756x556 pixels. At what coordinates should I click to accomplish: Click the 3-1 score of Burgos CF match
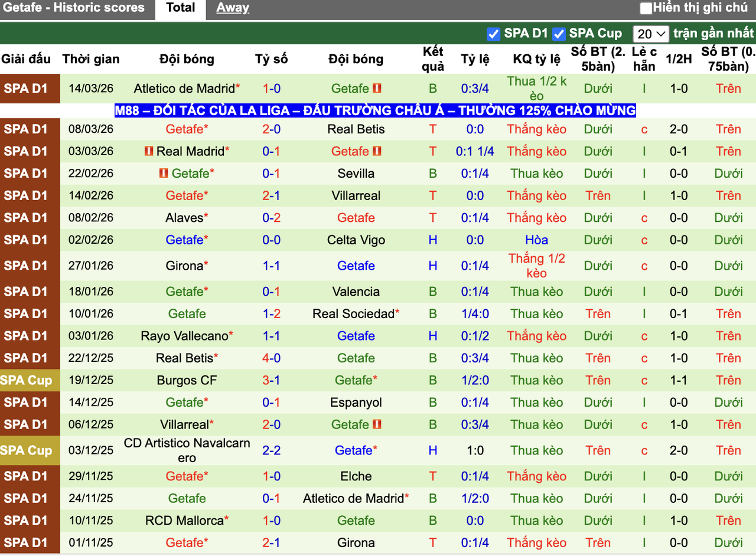tap(272, 380)
